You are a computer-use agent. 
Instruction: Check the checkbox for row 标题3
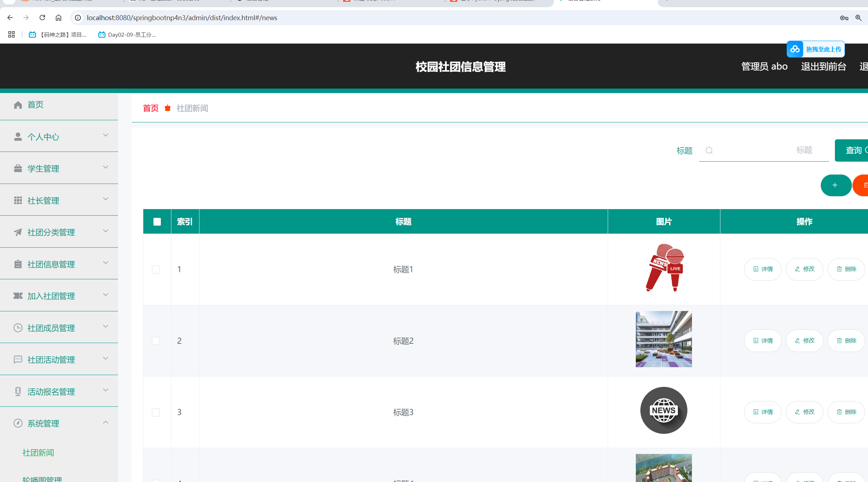coord(156,412)
